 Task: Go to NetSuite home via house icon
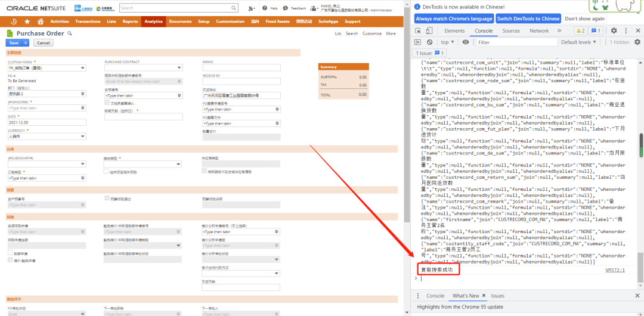[x=41, y=21]
